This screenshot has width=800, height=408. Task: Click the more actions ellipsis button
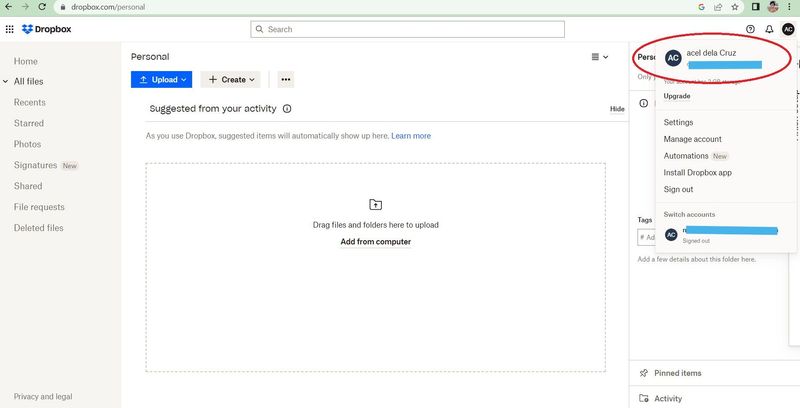[x=286, y=80]
